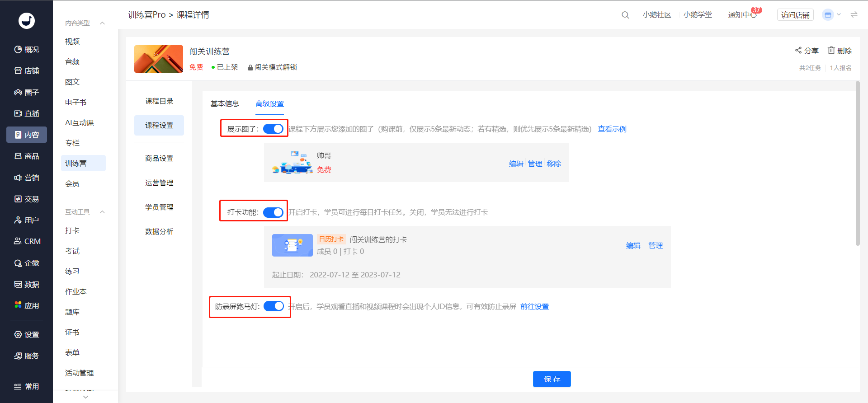Click the search magnifier icon
The width and height of the screenshot is (868, 403).
tap(625, 15)
